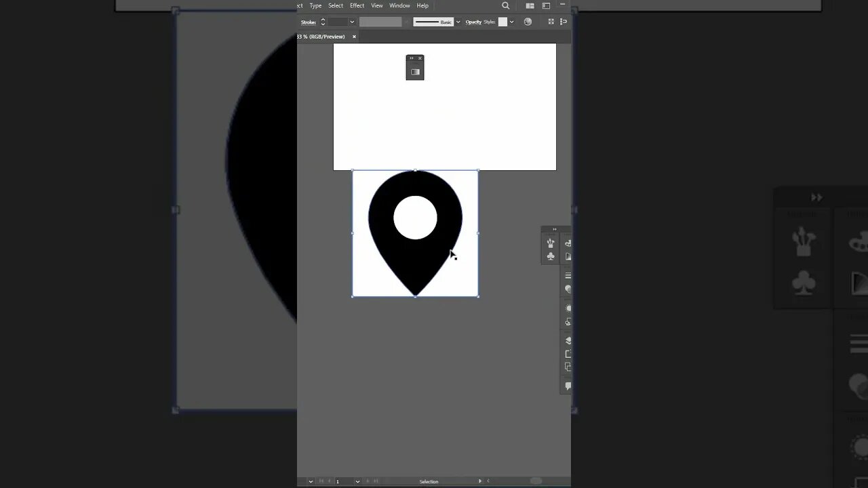This screenshot has height=488, width=868.
Task: Expand the brush definition dropdown arrow
Action: click(458, 22)
